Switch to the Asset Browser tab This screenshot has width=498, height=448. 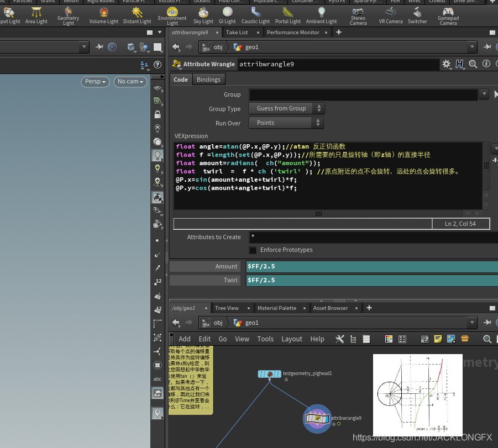tap(331, 308)
